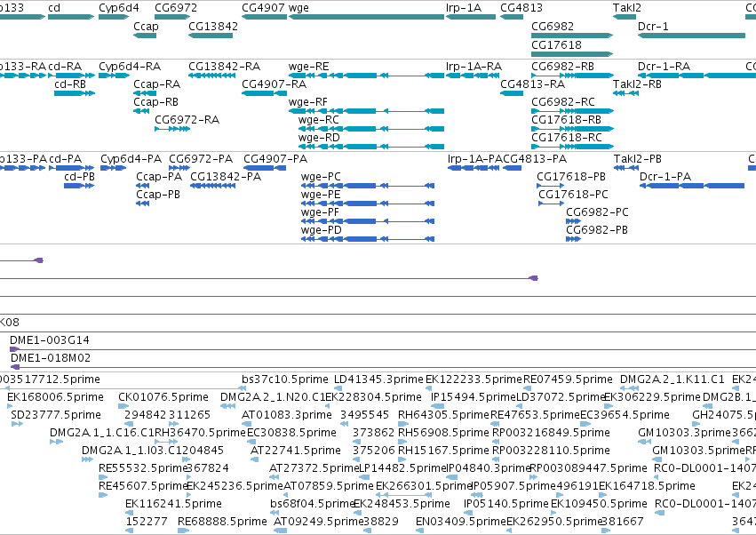Click the Cyp6d4 gene label
The width and height of the screenshot is (756, 535).
119,8
